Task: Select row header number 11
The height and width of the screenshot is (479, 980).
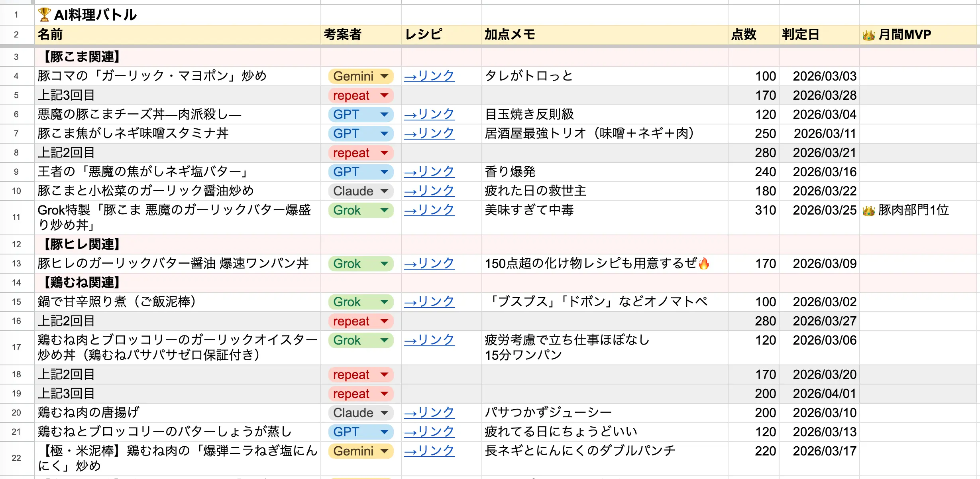Action: (x=16, y=217)
